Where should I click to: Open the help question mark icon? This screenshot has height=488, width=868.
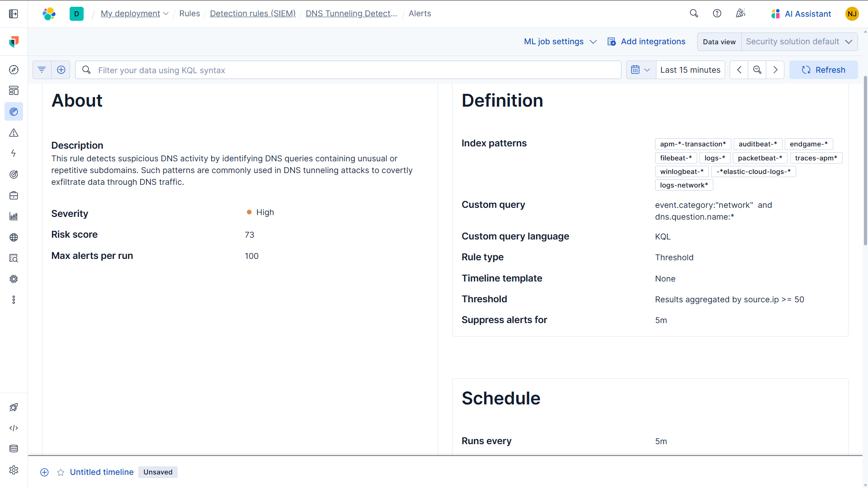coord(717,14)
